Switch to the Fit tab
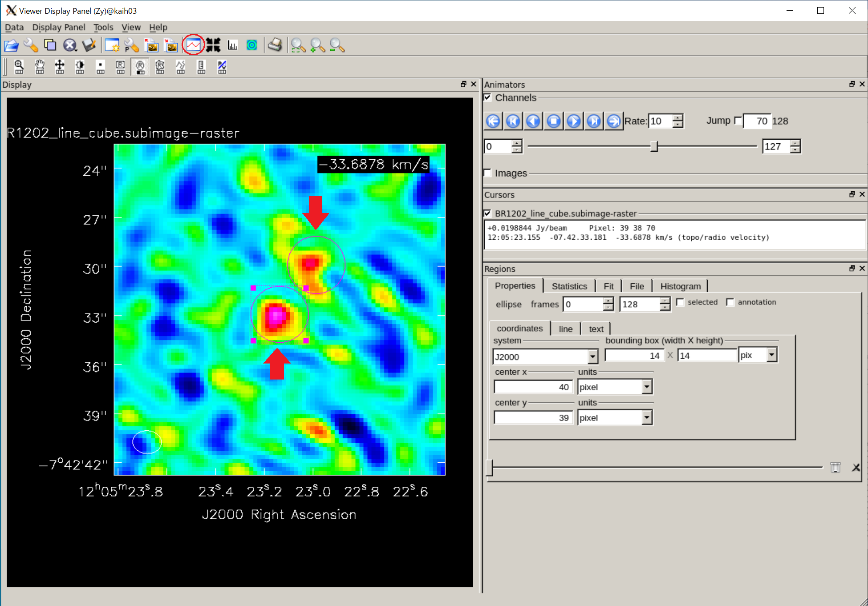The image size is (868, 606). tap(608, 286)
